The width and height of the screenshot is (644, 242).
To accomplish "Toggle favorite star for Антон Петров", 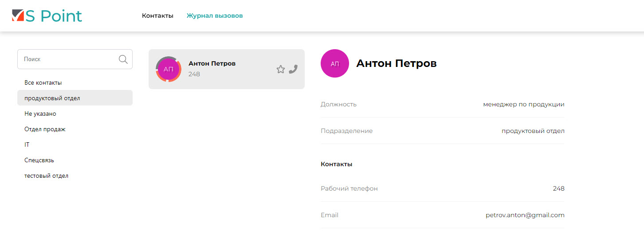I will tap(280, 69).
